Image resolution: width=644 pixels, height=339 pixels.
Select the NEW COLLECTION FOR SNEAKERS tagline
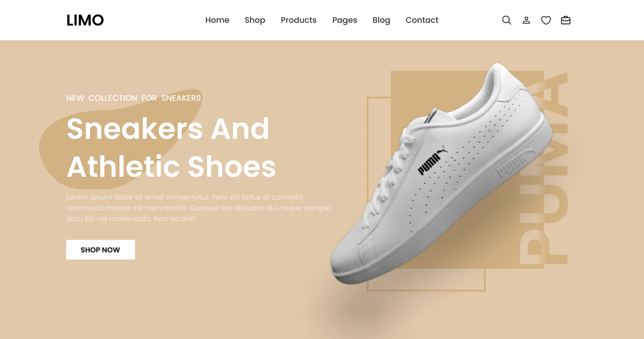134,98
